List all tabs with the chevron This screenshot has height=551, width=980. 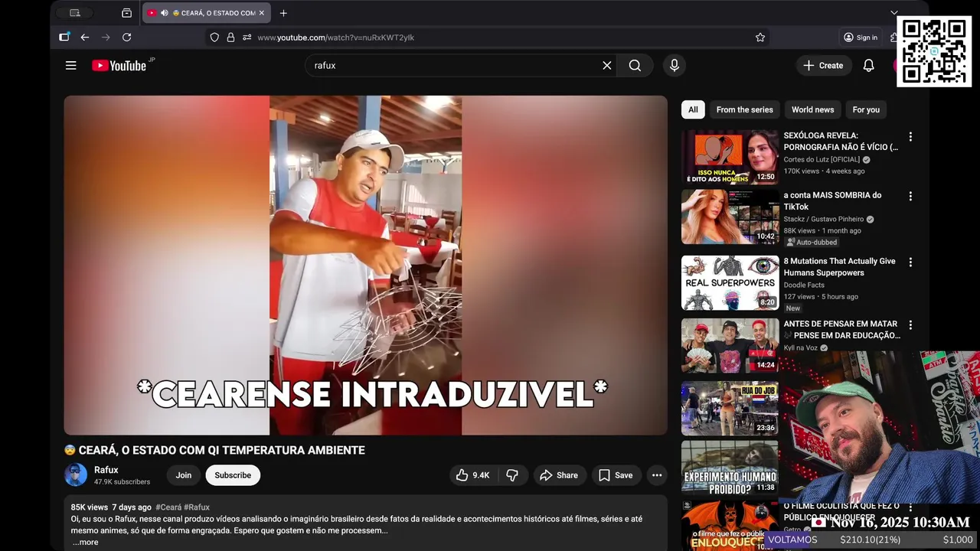tap(893, 13)
